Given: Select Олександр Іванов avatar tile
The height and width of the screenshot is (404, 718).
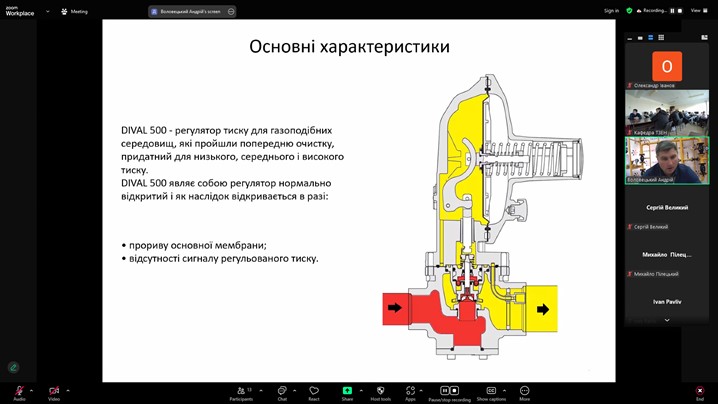Looking at the screenshot, I should (x=667, y=66).
